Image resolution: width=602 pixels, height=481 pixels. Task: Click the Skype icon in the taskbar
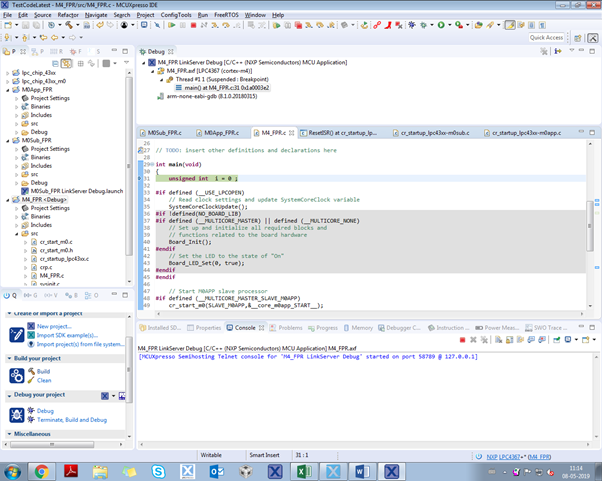pyautogui.click(x=159, y=470)
